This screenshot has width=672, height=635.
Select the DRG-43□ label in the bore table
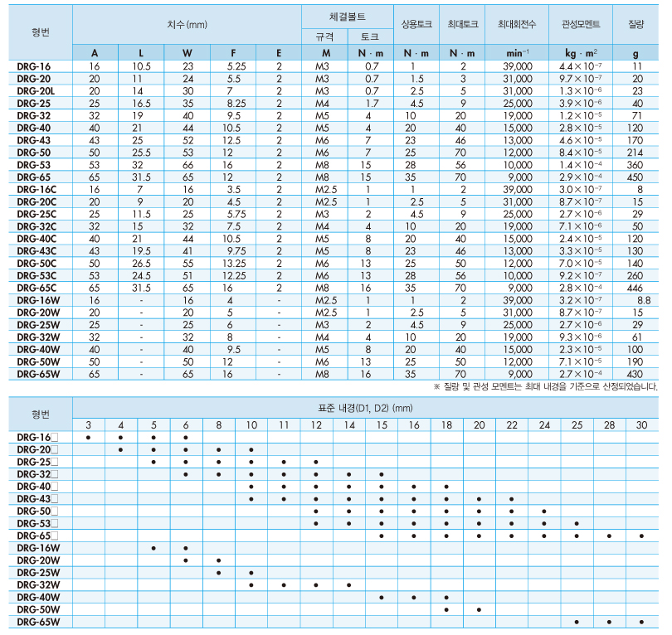pyautogui.click(x=37, y=499)
